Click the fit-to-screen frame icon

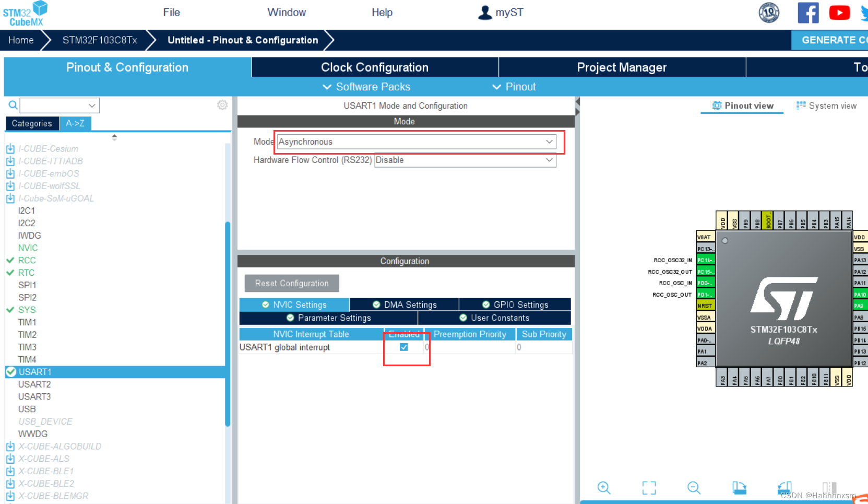(x=649, y=488)
